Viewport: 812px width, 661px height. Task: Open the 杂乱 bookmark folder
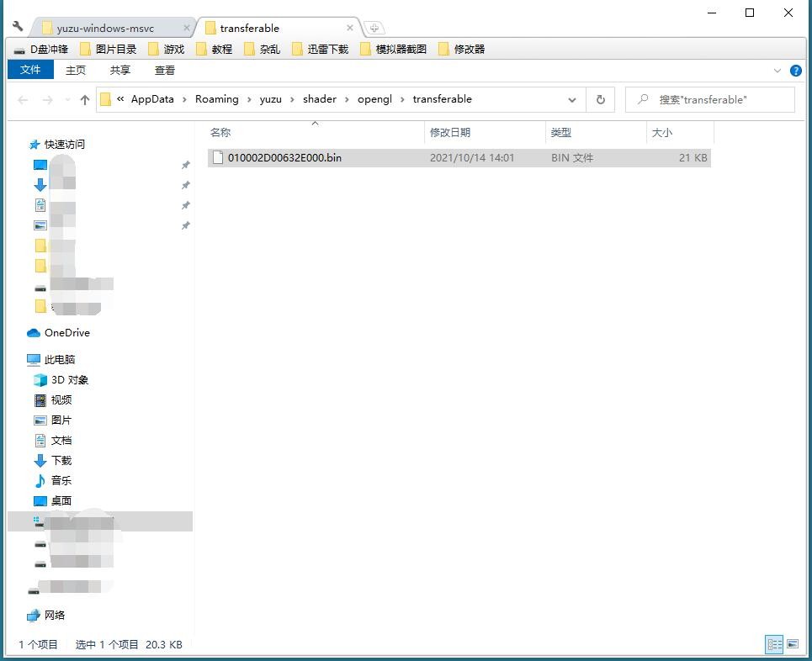[263, 49]
